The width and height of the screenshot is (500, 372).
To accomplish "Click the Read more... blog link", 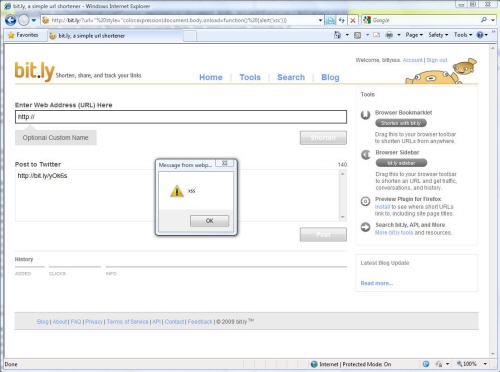I will (377, 283).
